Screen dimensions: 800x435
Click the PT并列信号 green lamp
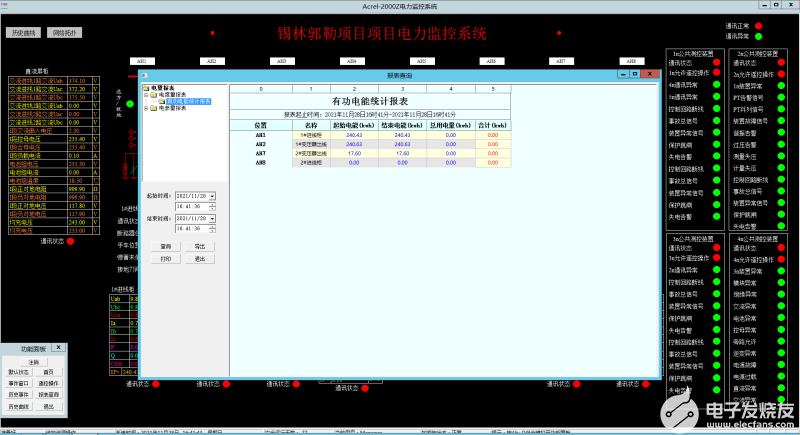[x=781, y=109]
